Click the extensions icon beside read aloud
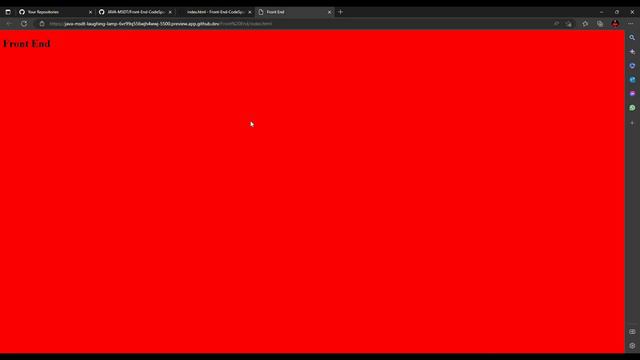The image size is (640, 360). [x=569, y=24]
